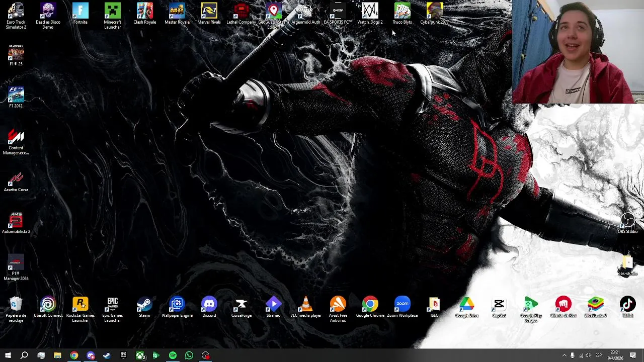Select Content Manager.exe desktop icon
This screenshot has width=644, height=362.
16,142
